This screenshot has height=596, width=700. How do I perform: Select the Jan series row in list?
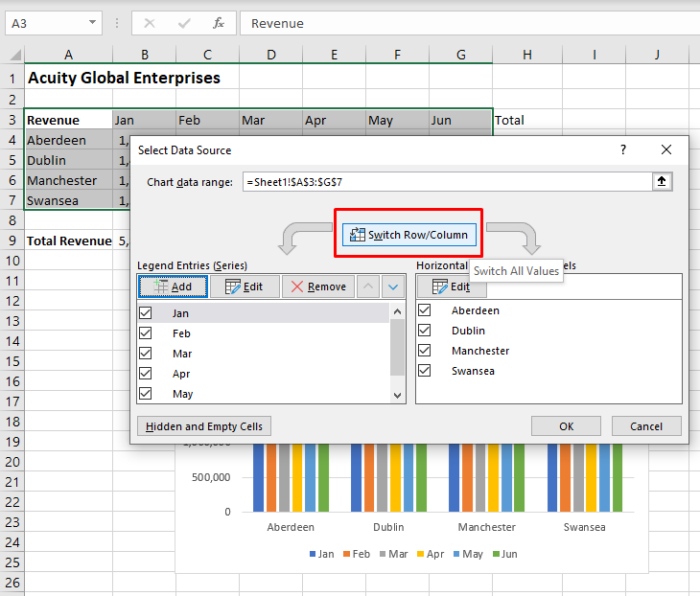264,312
